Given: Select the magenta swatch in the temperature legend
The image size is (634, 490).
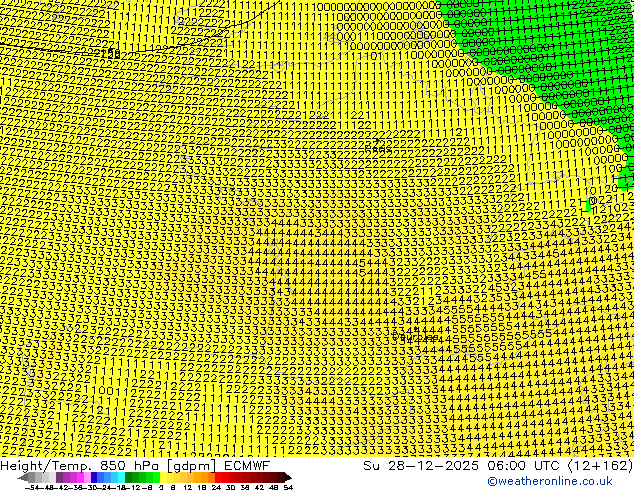Looking at the screenshot, I should point(80,477).
